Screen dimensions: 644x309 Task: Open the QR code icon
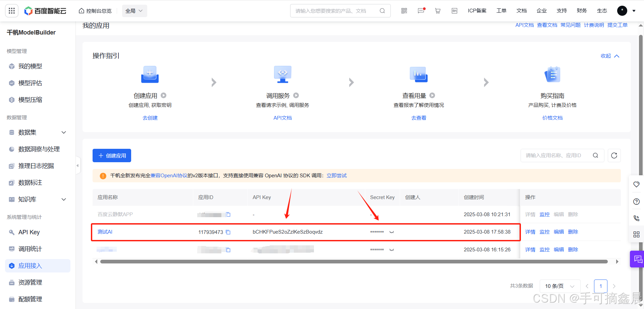click(404, 11)
